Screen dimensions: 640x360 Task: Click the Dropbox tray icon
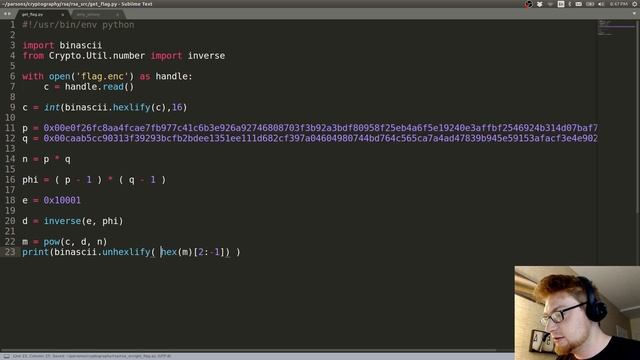pos(540,4)
